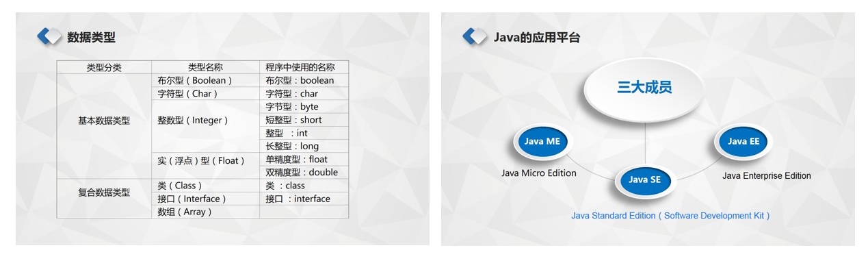Viewport: 868px width, 261px height.
Task: Select the Java ME blue oval
Action: [542, 142]
